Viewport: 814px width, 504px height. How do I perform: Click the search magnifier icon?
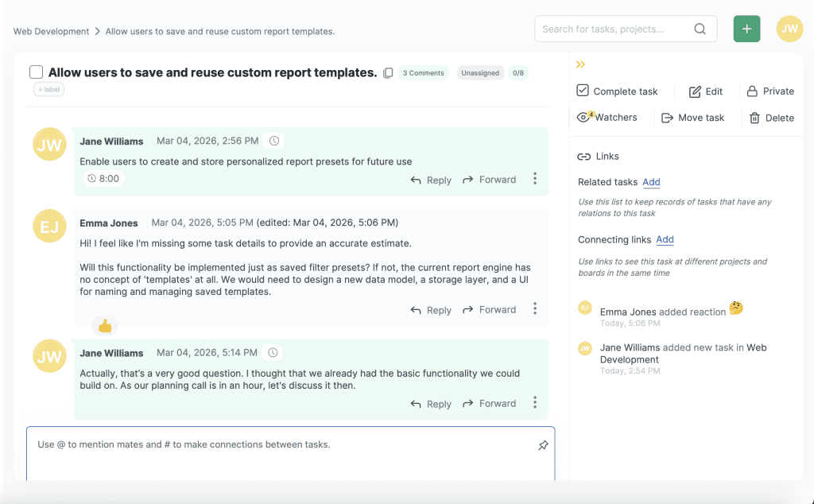(x=700, y=29)
